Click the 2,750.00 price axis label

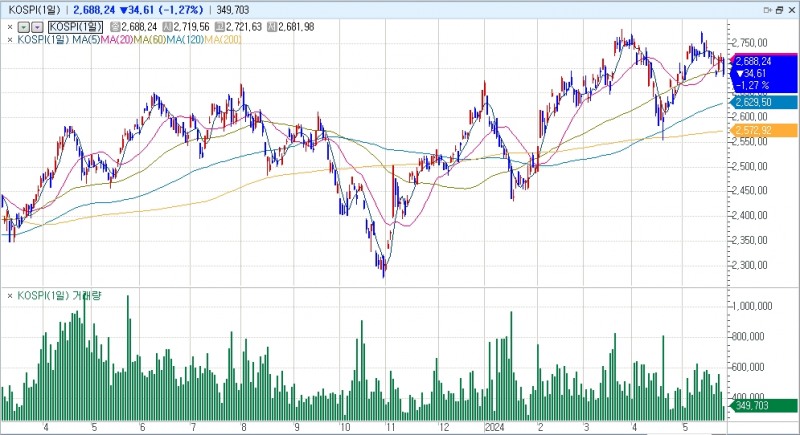click(749, 42)
